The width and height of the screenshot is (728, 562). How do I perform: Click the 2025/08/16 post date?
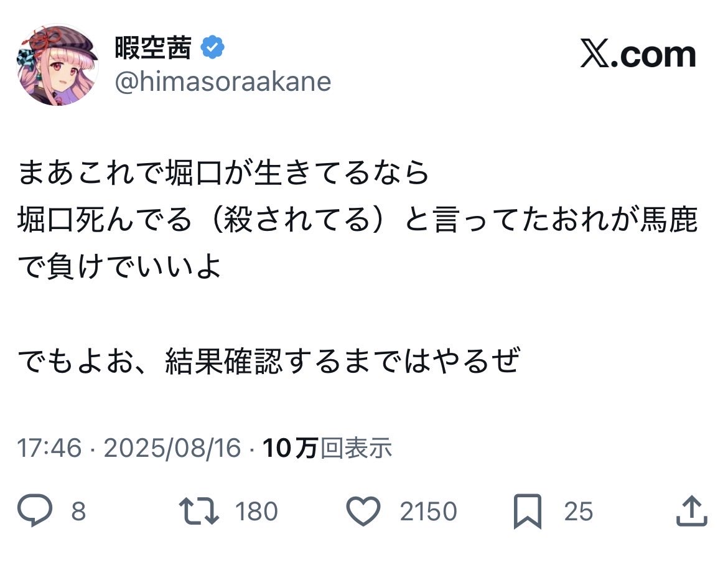click(x=172, y=447)
